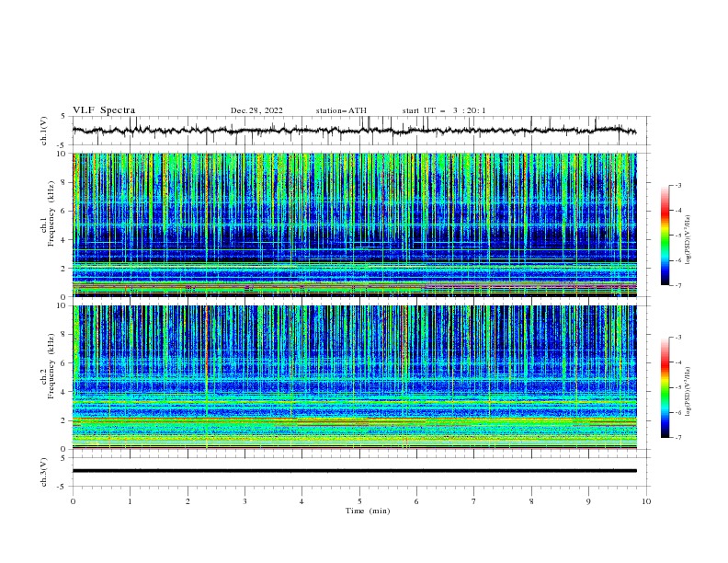Screen dimensions: 728x563
Task: Click the "-7" tick on ch.2 color bar
Action: (x=678, y=437)
